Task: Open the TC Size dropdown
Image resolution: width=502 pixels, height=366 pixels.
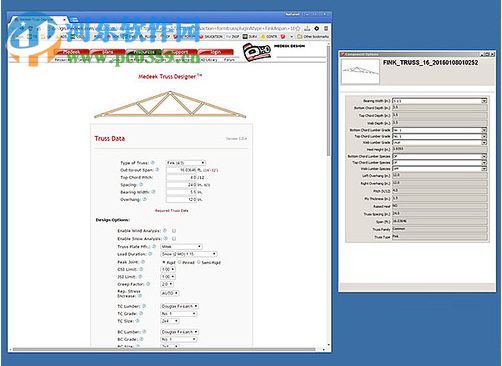Action: 170,321
